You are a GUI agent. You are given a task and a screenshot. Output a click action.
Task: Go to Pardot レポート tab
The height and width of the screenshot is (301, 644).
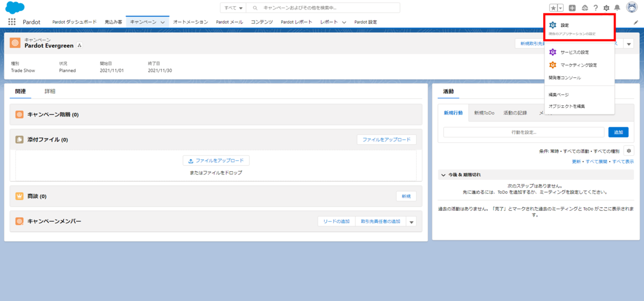297,22
